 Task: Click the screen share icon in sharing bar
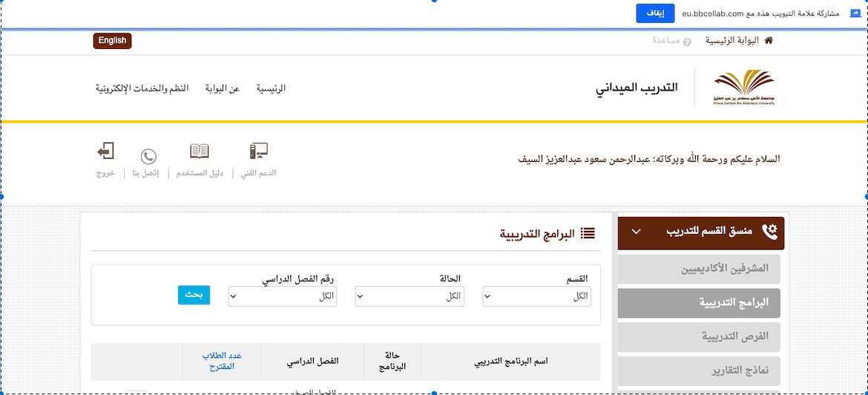point(855,13)
